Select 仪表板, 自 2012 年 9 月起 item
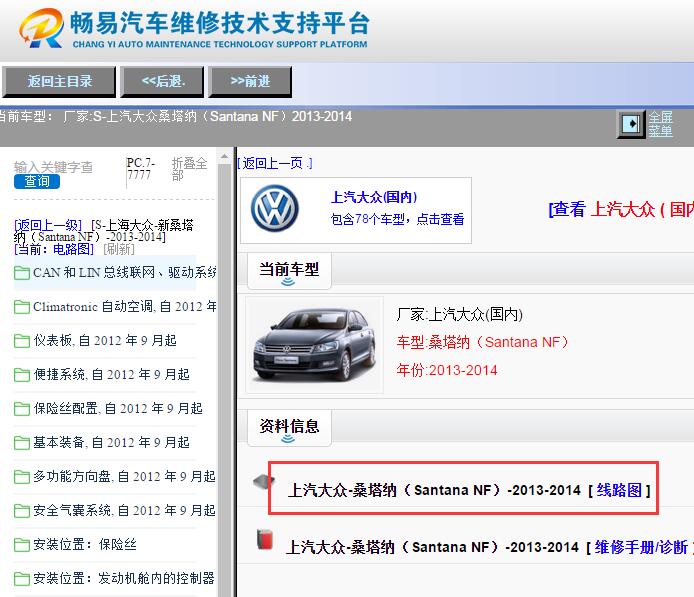The image size is (694, 597). pyautogui.click(x=105, y=340)
